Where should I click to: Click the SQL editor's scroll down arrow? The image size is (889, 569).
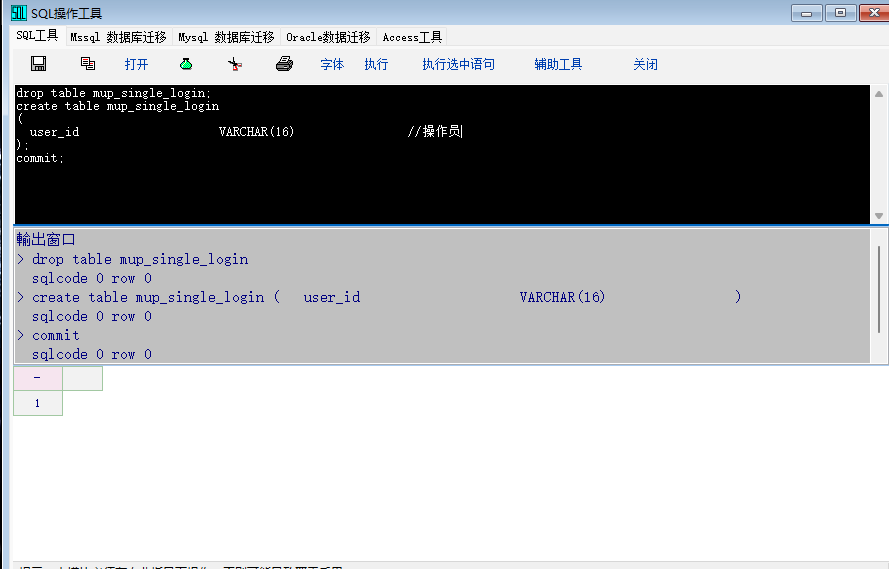point(879,216)
